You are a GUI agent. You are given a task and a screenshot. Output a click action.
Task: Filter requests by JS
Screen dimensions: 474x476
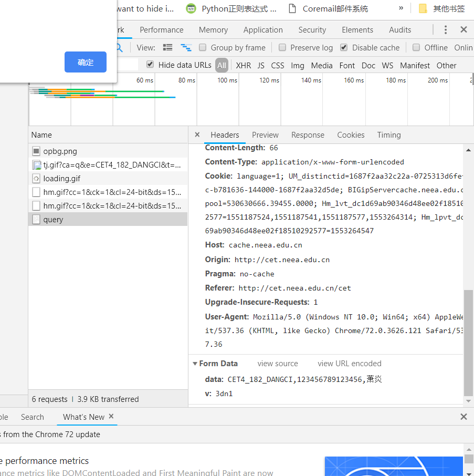coord(261,65)
